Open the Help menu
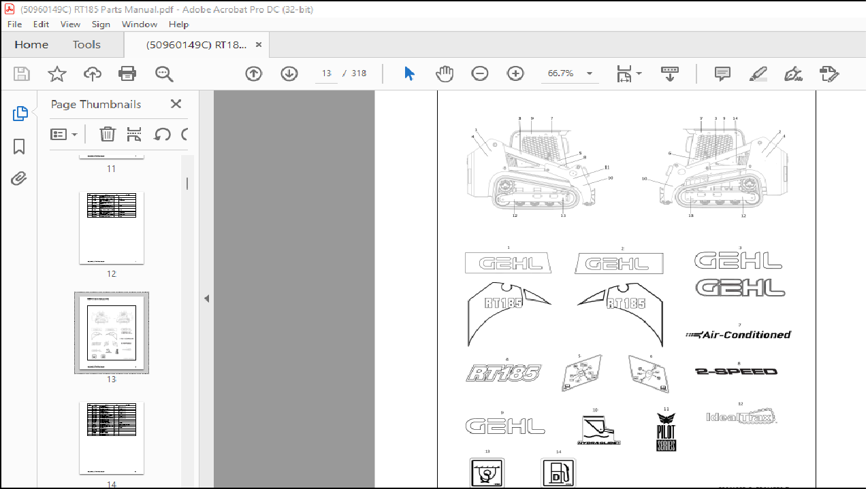868x489 pixels. tap(178, 24)
